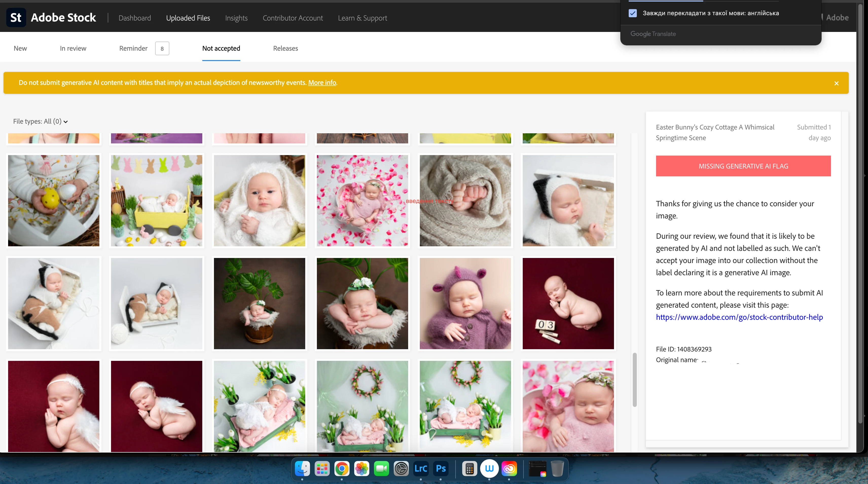
Task: Open Lightroom Classic from the dock
Action: pos(421,469)
